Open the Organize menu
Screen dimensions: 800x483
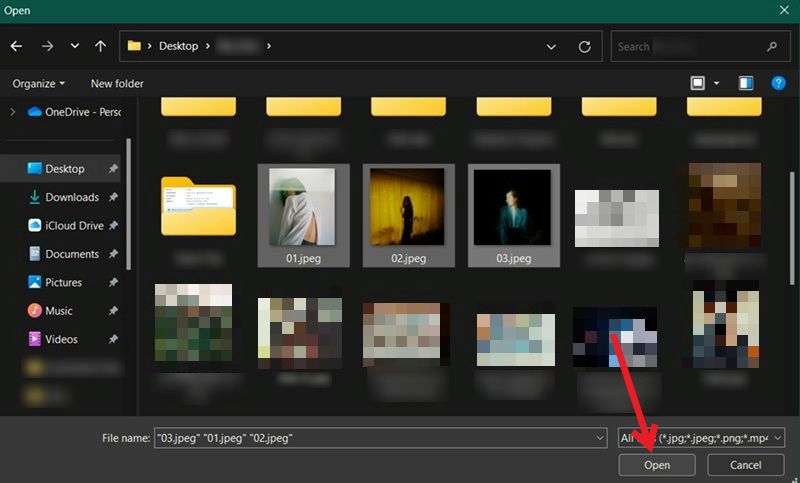pos(39,83)
